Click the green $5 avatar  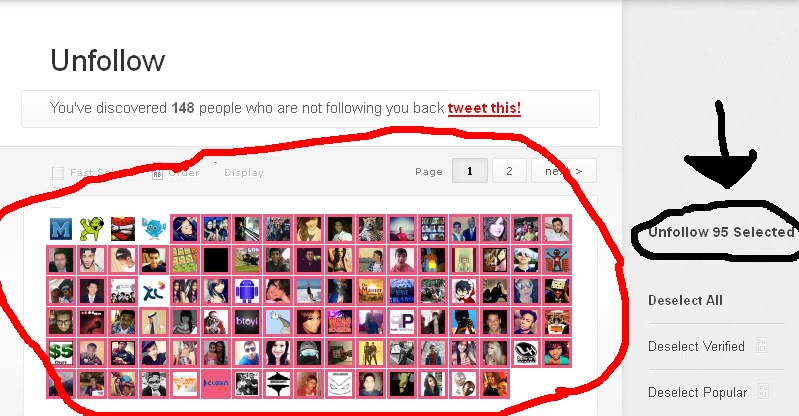(x=61, y=353)
